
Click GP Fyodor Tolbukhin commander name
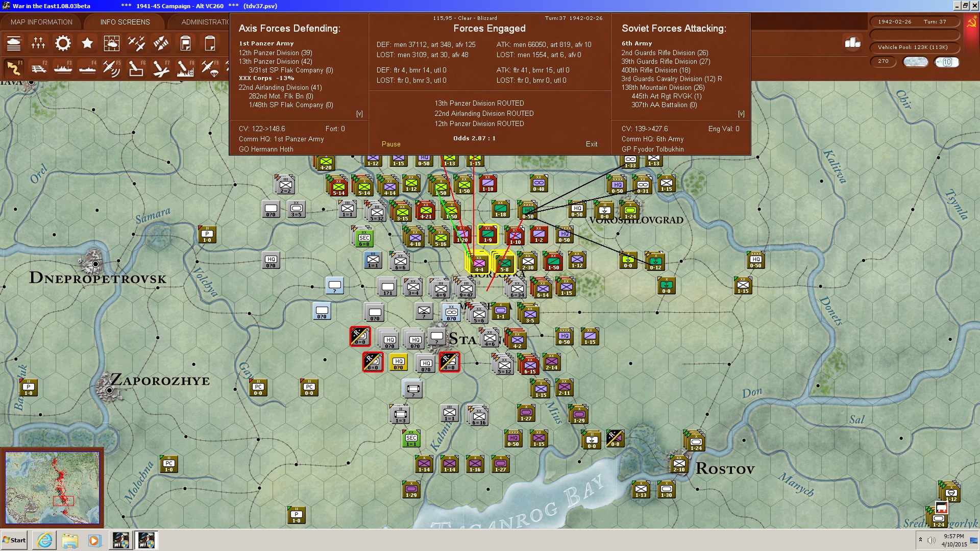pos(652,149)
